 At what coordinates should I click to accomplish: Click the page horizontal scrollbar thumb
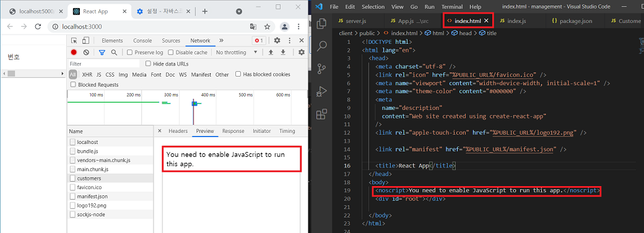11,74
